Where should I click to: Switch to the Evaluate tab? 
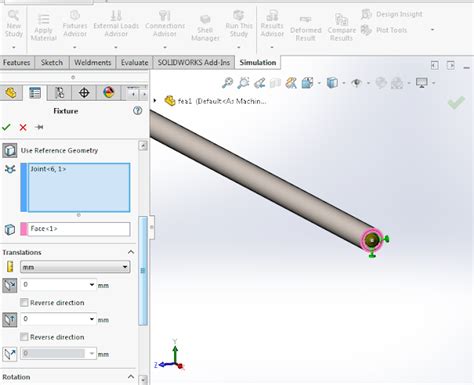[x=134, y=62]
